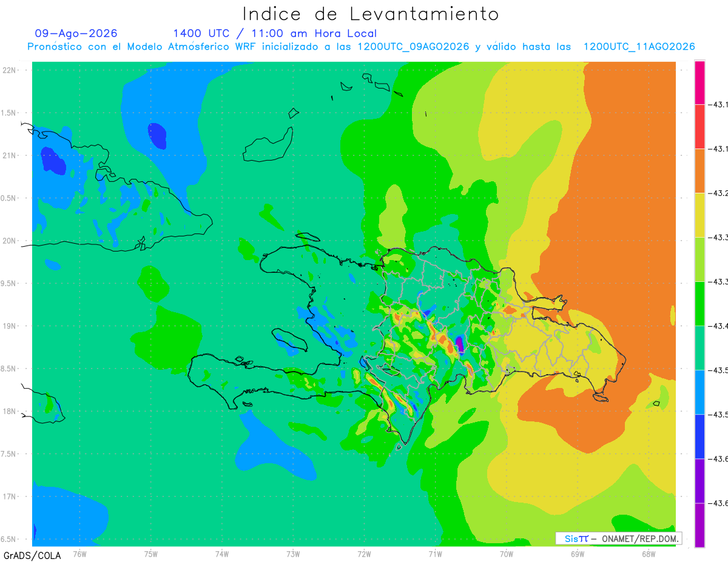728x562 pixels.
Task: Select the yellow-green legend swatch
Action: (x=699, y=259)
